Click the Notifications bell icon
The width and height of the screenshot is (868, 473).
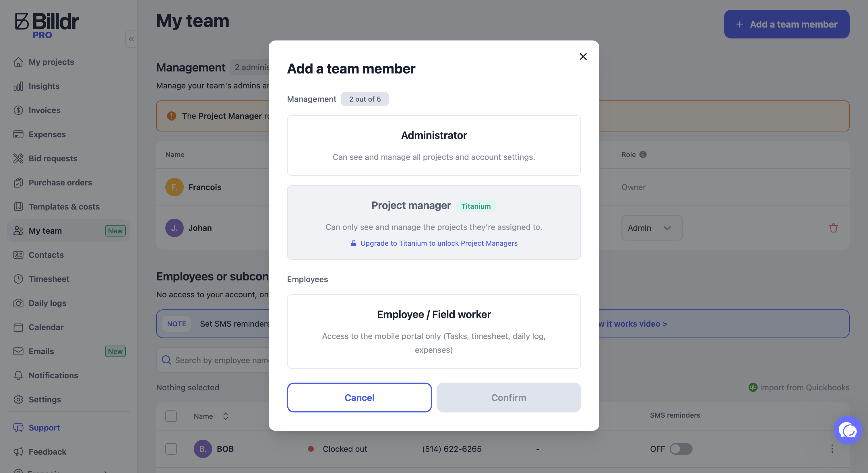(x=18, y=375)
